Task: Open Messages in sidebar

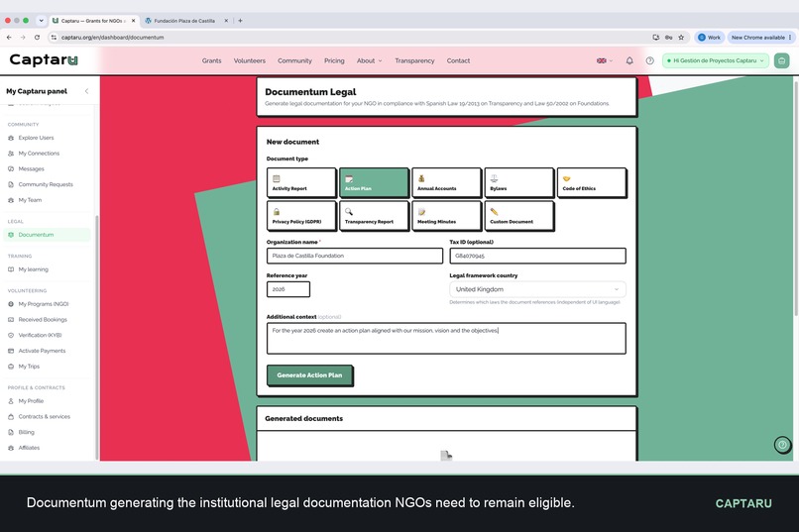Action: (31, 169)
